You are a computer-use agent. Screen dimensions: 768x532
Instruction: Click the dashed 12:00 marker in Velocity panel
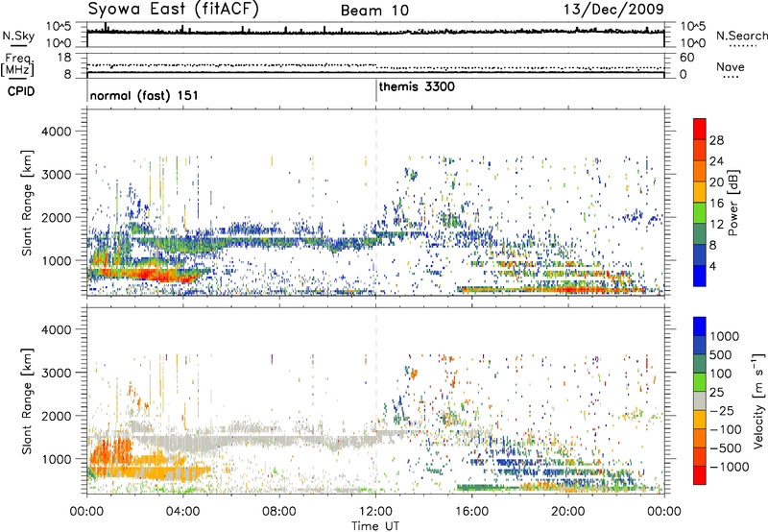(x=376, y=400)
